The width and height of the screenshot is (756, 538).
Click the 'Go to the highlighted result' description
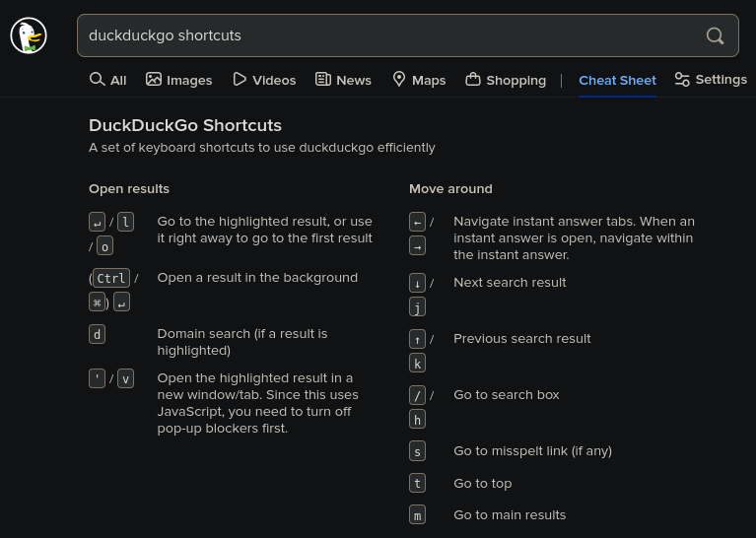pyautogui.click(x=265, y=230)
